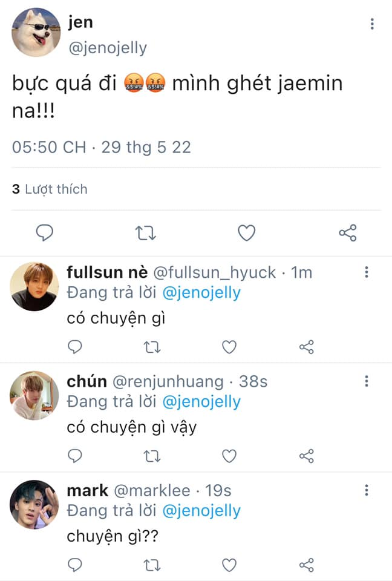The image size is (392, 581).
Task: Share jen's main tweet
Action: point(347,233)
